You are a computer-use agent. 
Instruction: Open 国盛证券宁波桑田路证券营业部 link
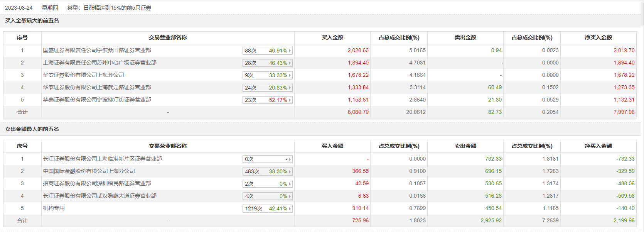coord(97,50)
